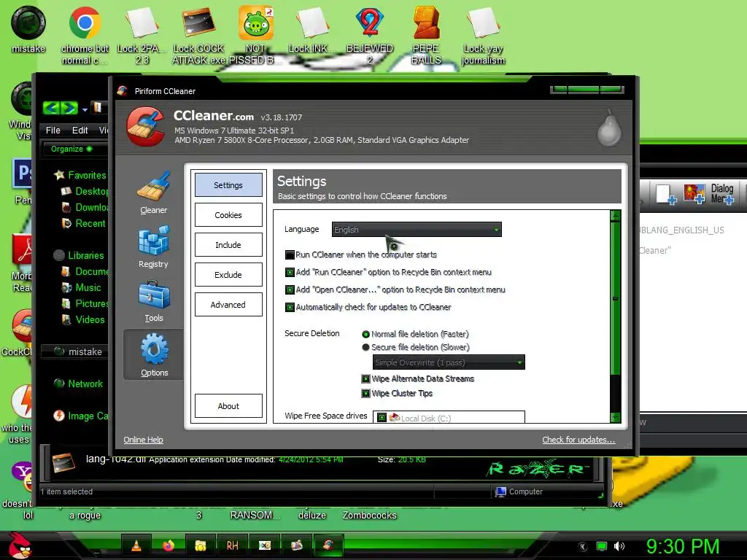Open the File menu in Explorer
This screenshot has height=560, width=747.
[53, 130]
